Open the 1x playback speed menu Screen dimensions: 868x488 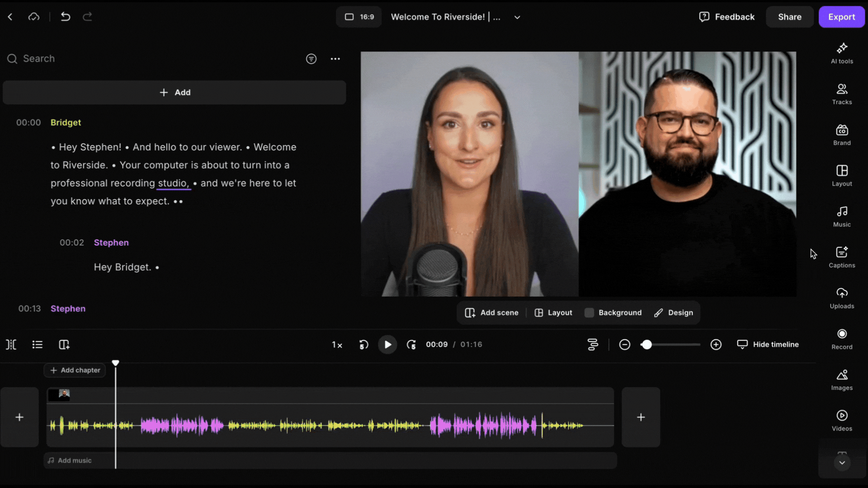click(337, 345)
